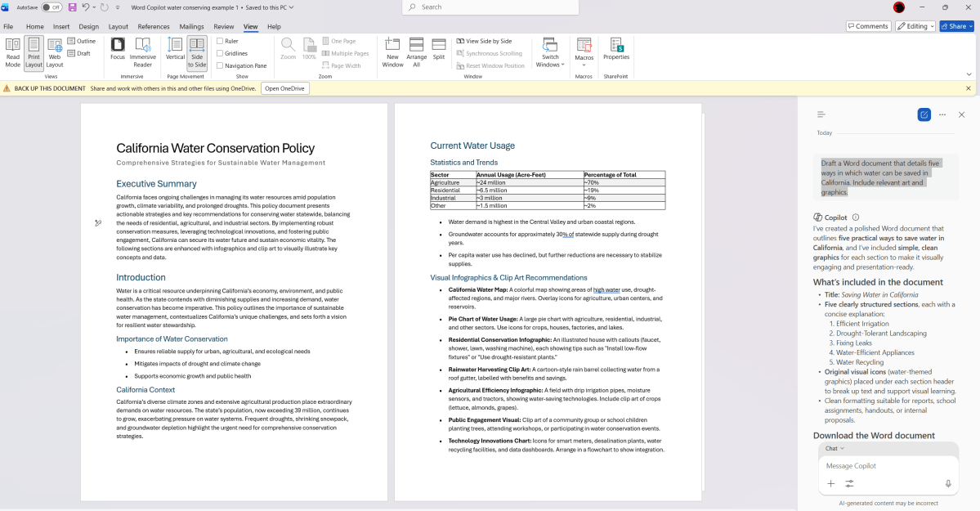Click the Open OneDrive button
This screenshot has height=511, width=980.
(x=285, y=88)
